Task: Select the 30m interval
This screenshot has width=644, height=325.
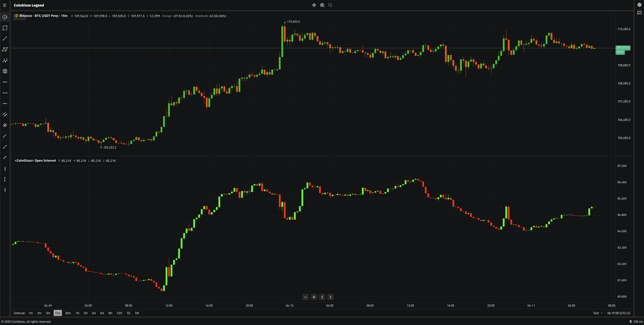Action: click(x=68, y=313)
